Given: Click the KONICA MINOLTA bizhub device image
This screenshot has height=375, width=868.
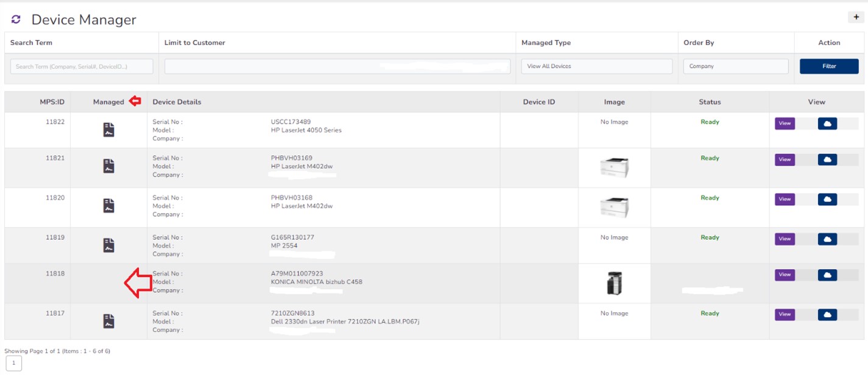Looking at the screenshot, I should point(614,283).
